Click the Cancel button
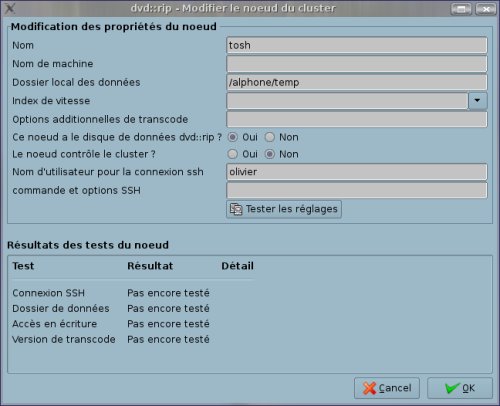 [387, 388]
